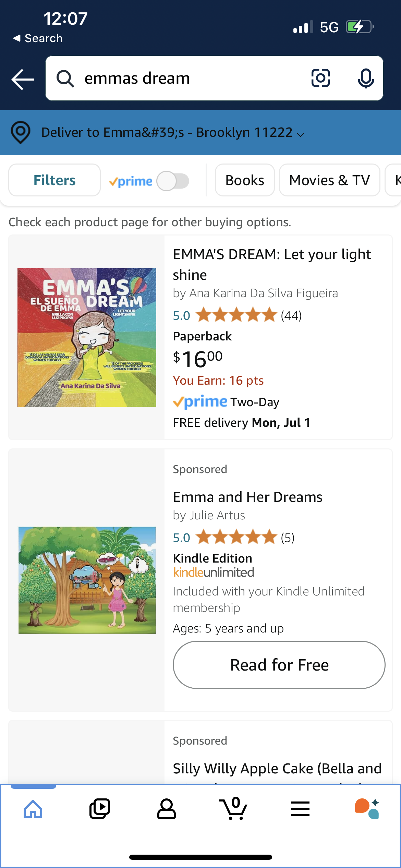Enable the Prime filter toggle

(173, 181)
